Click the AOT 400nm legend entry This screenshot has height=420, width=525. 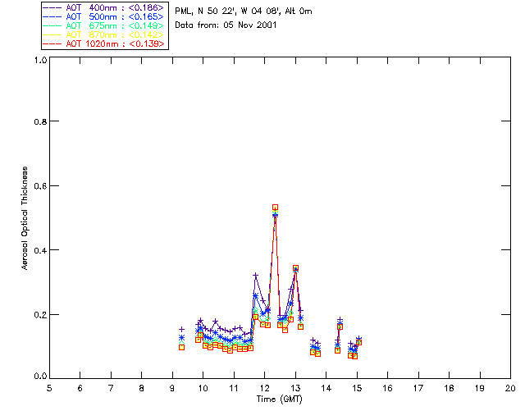click(x=103, y=7)
